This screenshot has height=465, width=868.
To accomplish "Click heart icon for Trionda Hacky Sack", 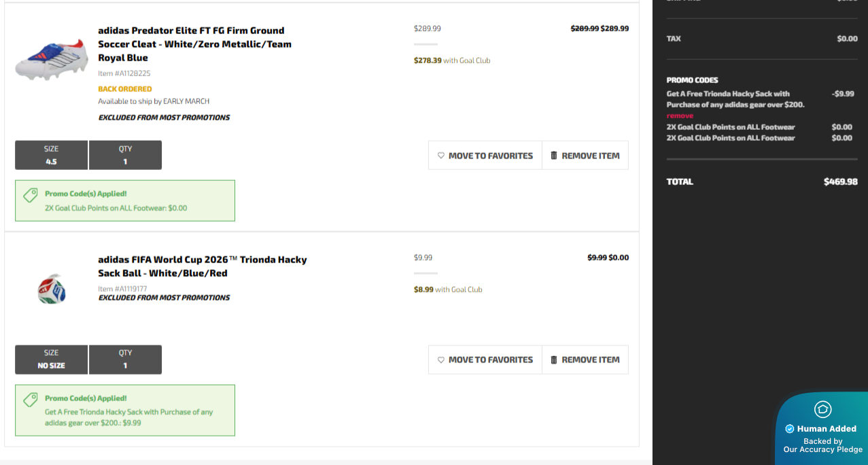I will [x=441, y=360].
